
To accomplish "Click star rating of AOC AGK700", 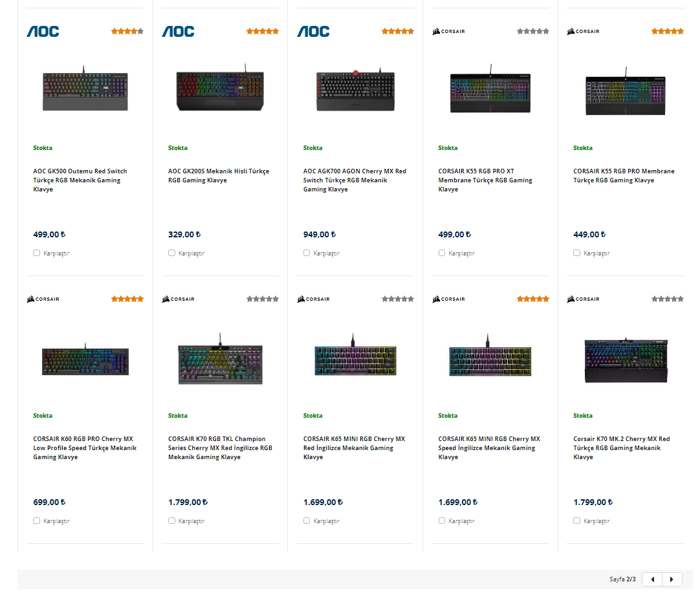I will [x=398, y=31].
